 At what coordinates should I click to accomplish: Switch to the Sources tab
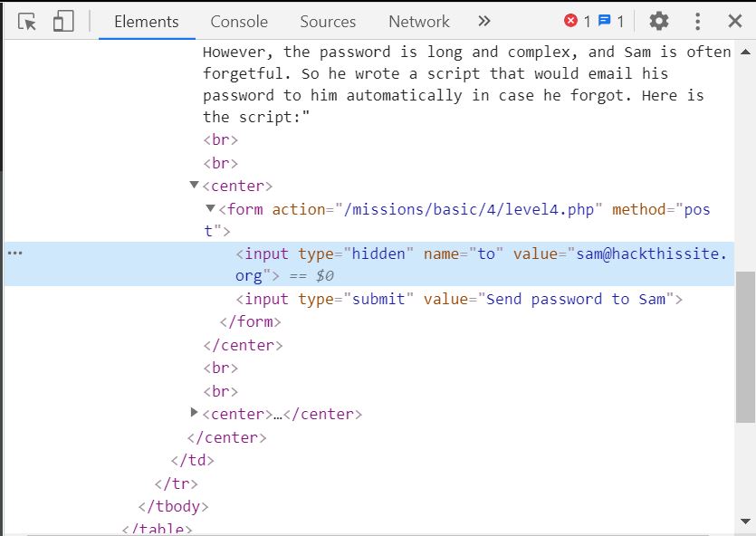(328, 22)
